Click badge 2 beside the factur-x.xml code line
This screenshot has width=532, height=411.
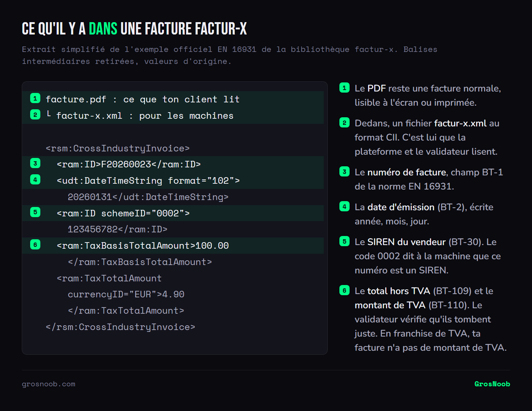(35, 114)
